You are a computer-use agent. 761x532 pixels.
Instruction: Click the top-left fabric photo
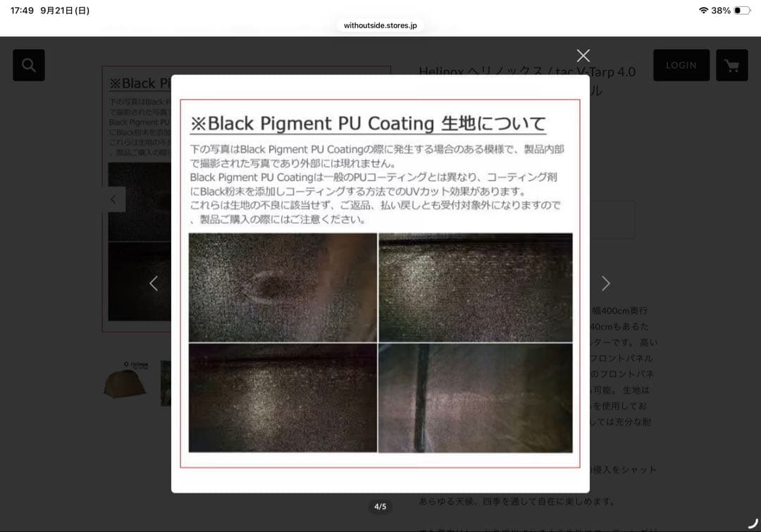pos(283,287)
